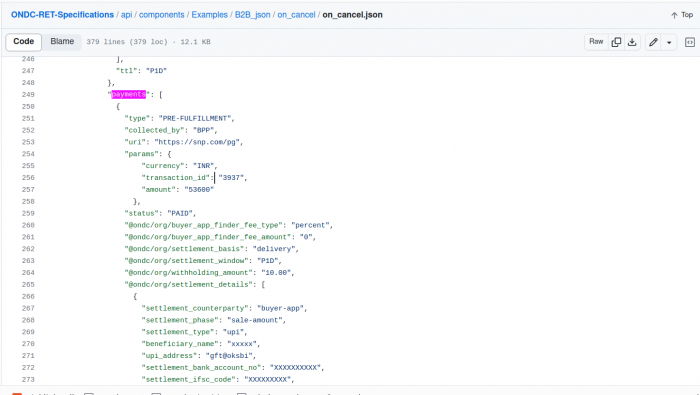Open the Examples breadcrumb folder
Image resolution: width=700 pixels, height=395 pixels.
(209, 15)
